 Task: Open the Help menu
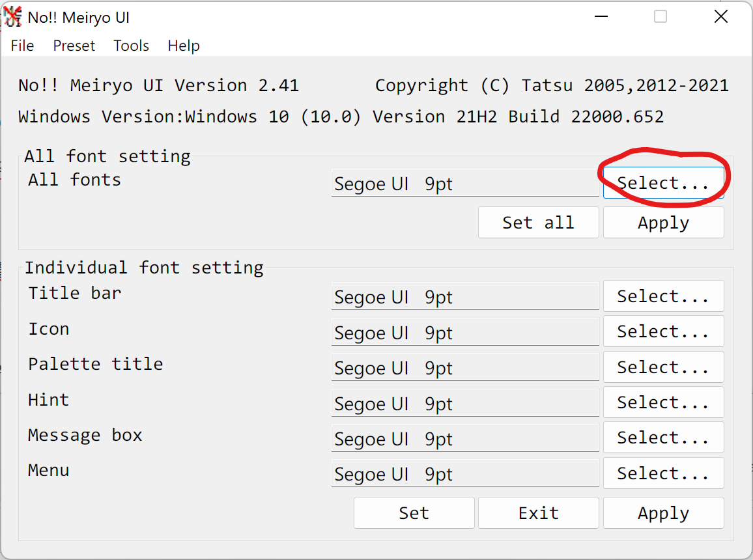pos(184,46)
